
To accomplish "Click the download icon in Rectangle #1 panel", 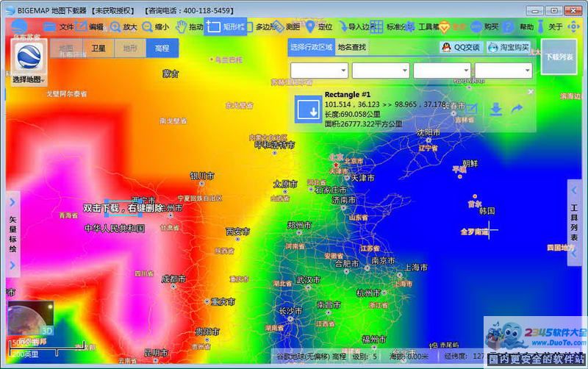I will pyautogui.click(x=496, y=110).
